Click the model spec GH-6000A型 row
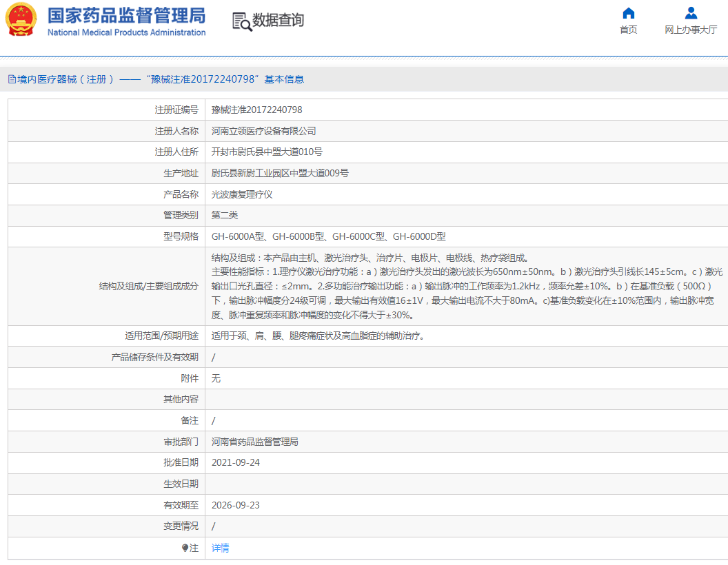 click(328, 236)
